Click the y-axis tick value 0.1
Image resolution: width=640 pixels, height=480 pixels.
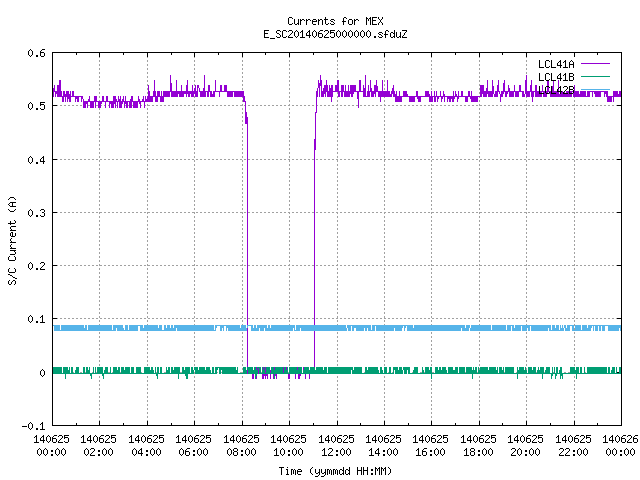(x=36, y=319)
